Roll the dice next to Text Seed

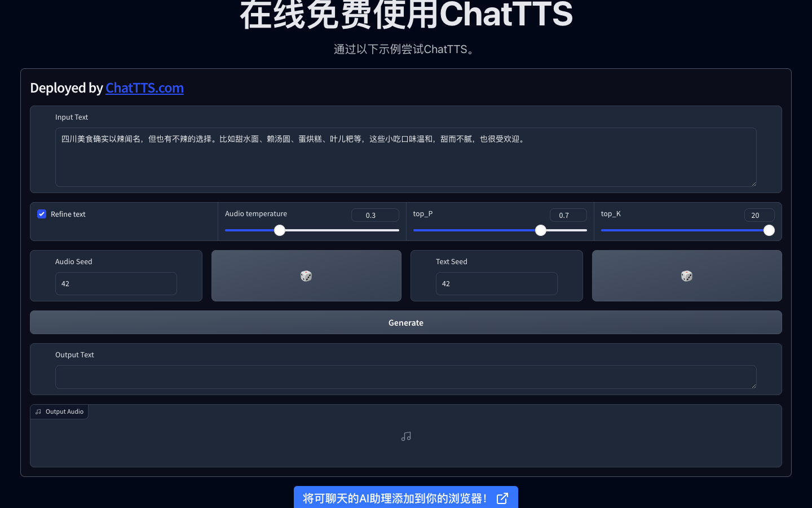687,276
